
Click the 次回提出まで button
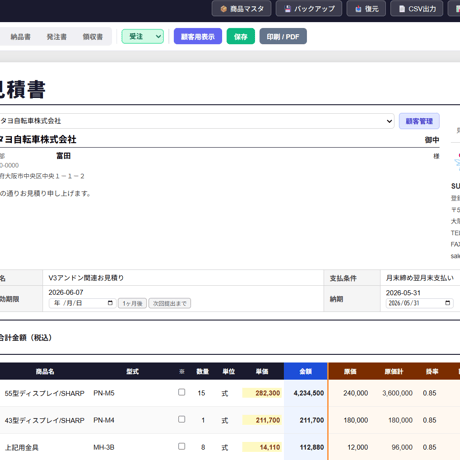(170, 303)
